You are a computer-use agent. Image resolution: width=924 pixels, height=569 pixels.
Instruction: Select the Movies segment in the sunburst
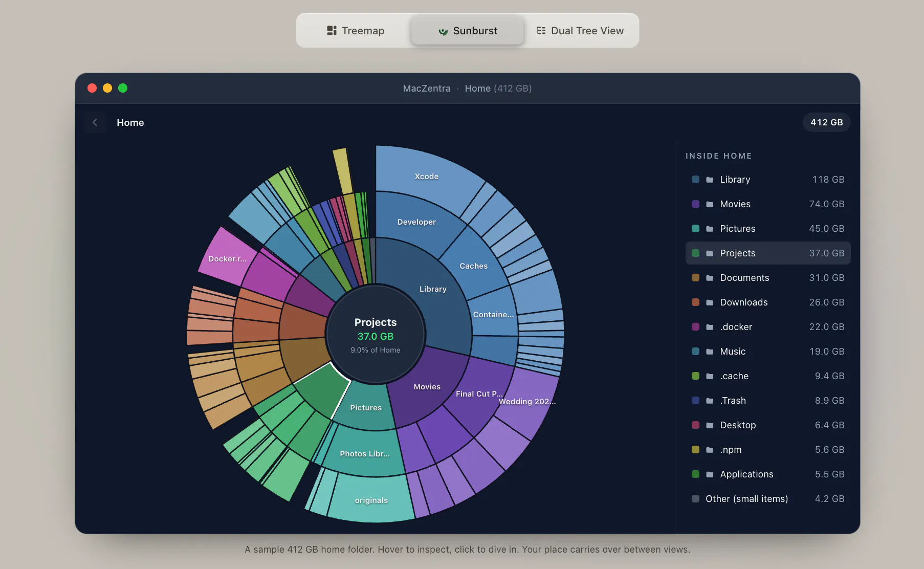click(427, 387)
